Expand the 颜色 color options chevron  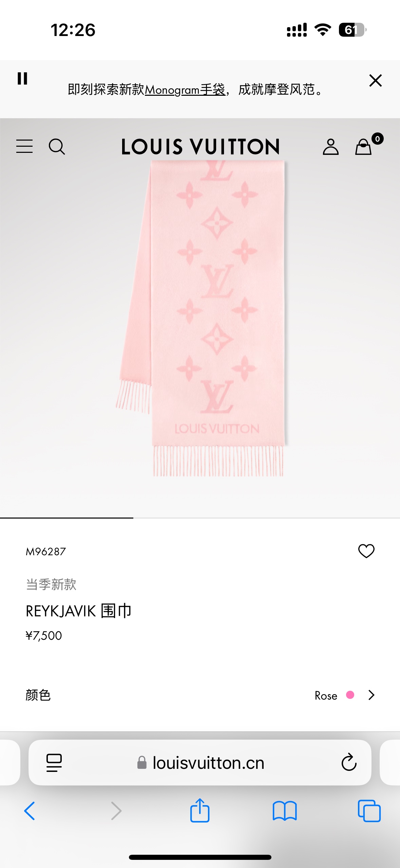372,695
